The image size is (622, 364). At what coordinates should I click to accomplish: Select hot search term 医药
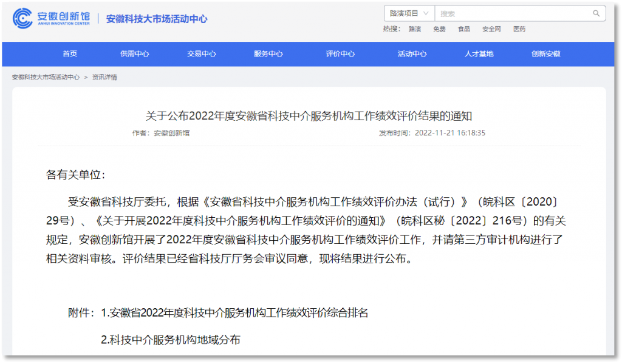coord(519,29)
